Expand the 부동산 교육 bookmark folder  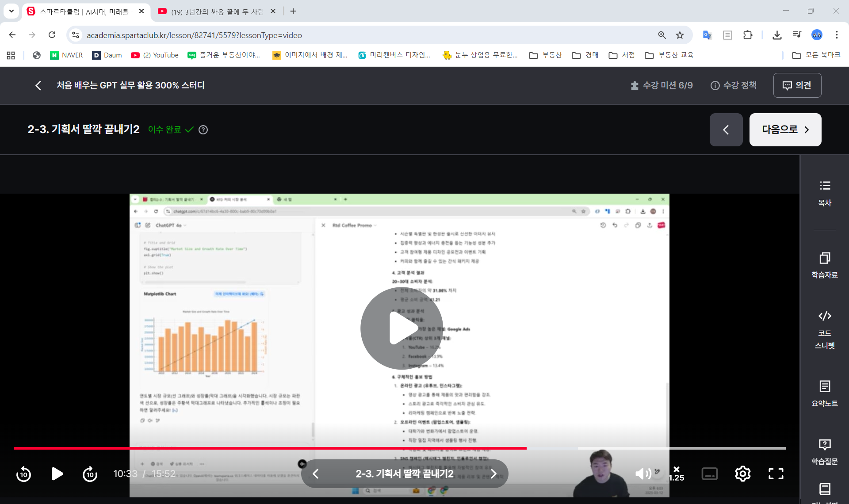(x=669, y=55)
